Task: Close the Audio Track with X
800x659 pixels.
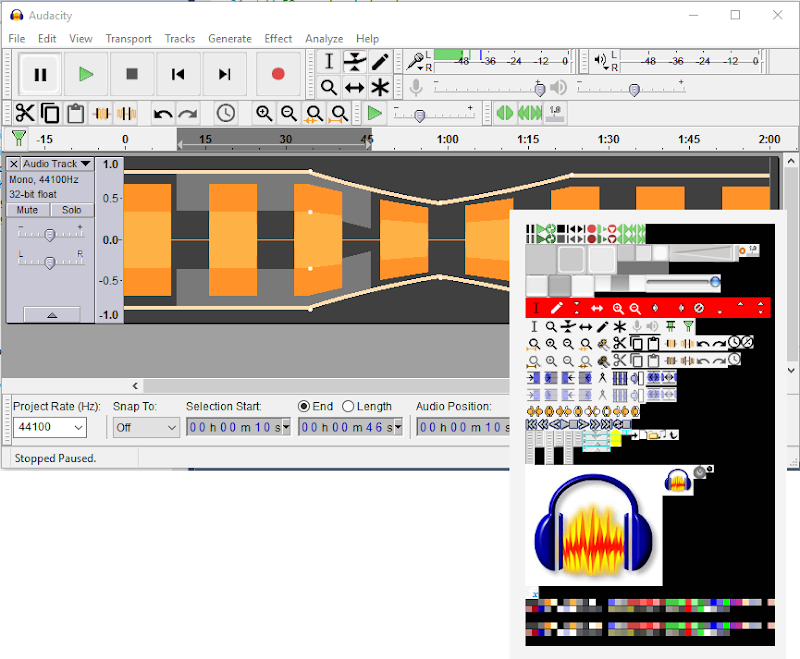Action: (14, 164)
